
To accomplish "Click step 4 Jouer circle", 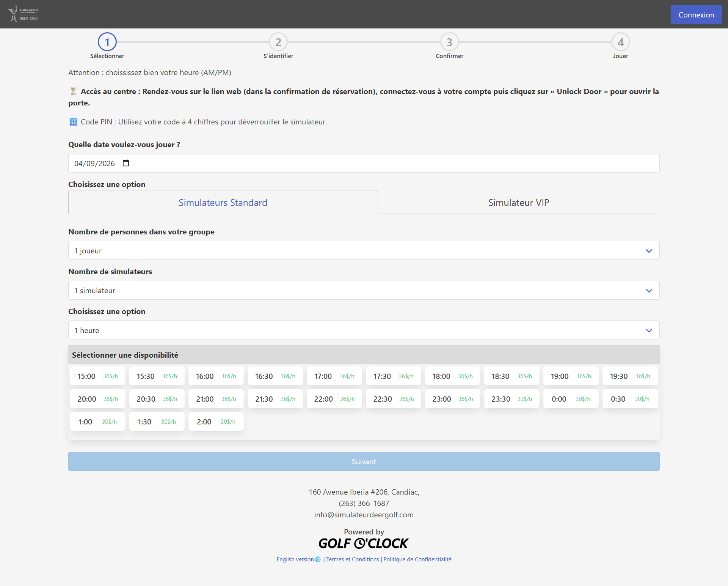I will (x=620, y=42).
